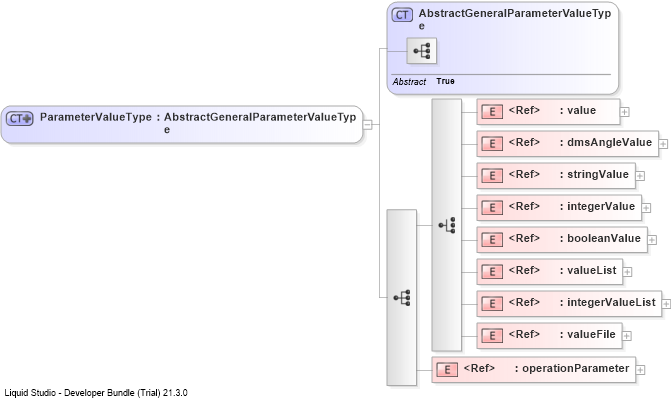Select the ': dmsAngleValue' element name

click(x=606, y=142)
